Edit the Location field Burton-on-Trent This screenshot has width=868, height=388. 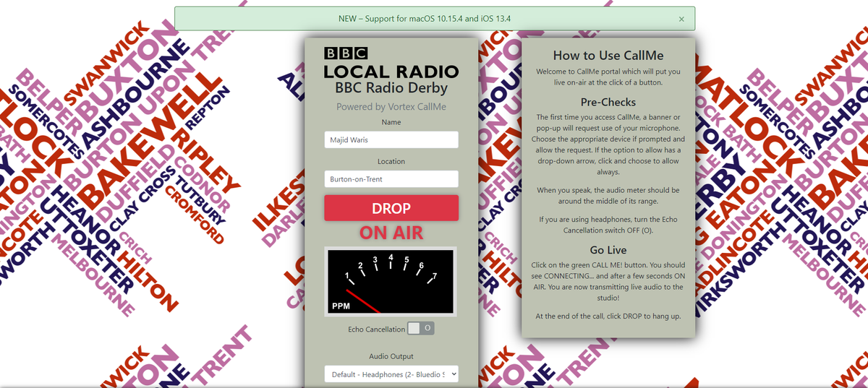[391, 179]
